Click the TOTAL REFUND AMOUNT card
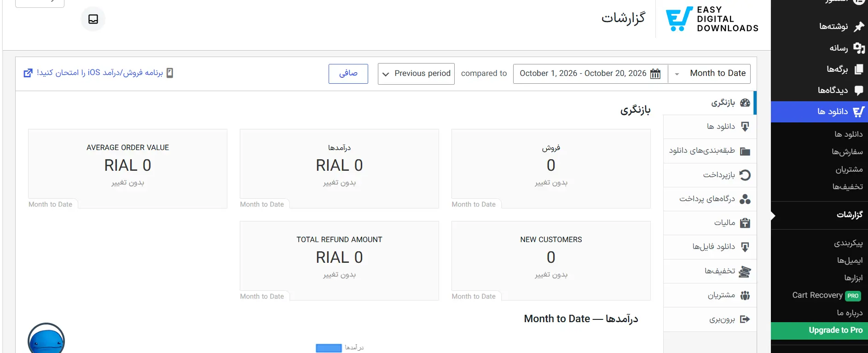Screen dimensions: 868x353 click(339, 260)
